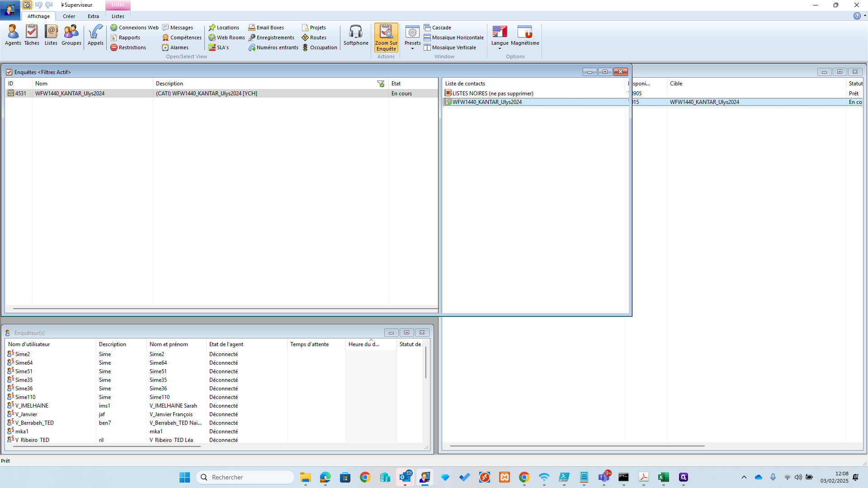Switch to Extra ribbon tab
This screenshot has height=488, width=868.
(x=93, y=16)
